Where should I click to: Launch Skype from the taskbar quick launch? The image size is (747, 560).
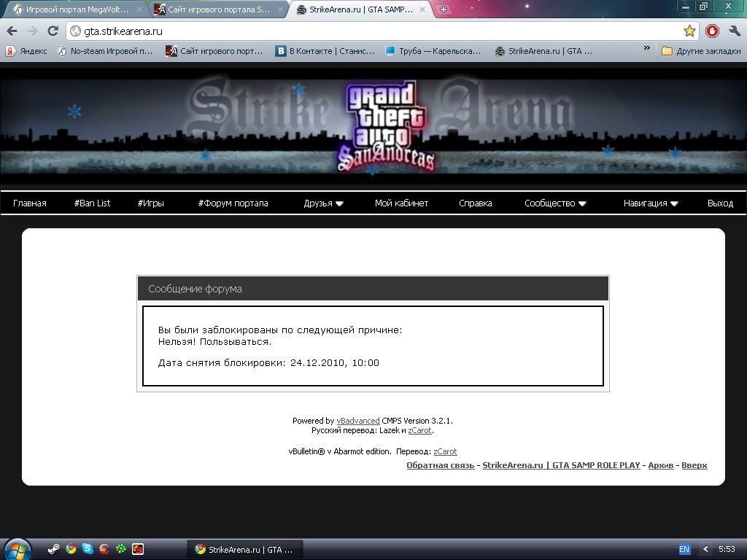[x=88, y=549]
